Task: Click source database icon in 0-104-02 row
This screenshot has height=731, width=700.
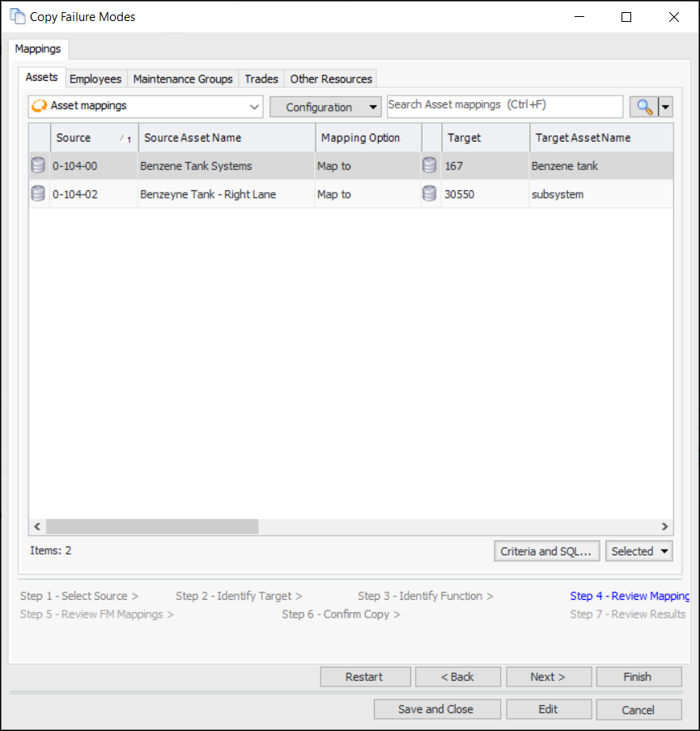Action: tap(38, 193)
